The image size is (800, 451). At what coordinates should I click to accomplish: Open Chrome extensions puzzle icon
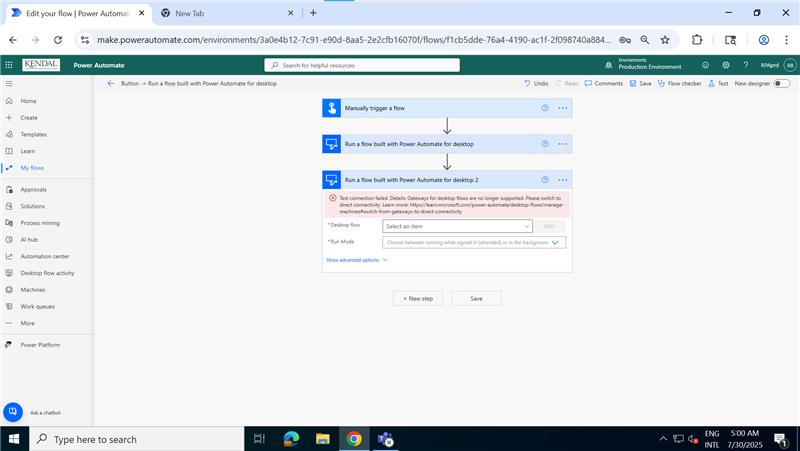tap(696, 40)
